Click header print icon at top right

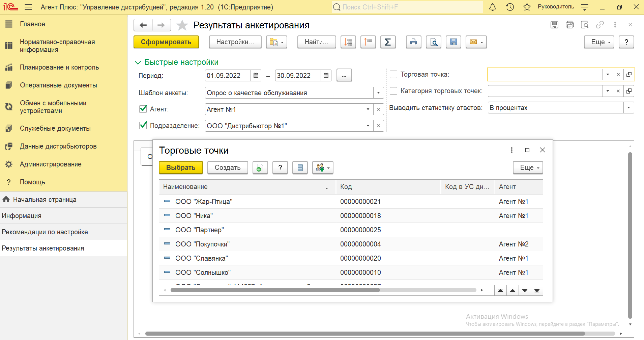570,25
